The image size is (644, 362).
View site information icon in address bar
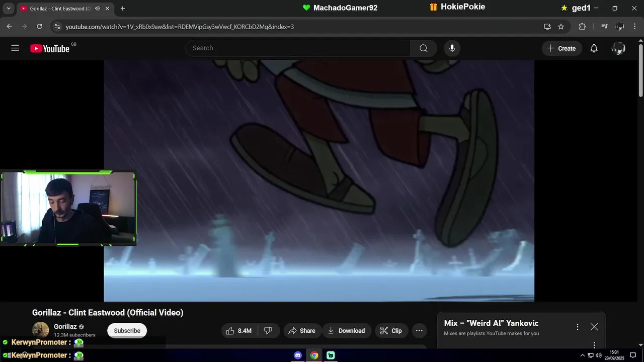(57, 26)
